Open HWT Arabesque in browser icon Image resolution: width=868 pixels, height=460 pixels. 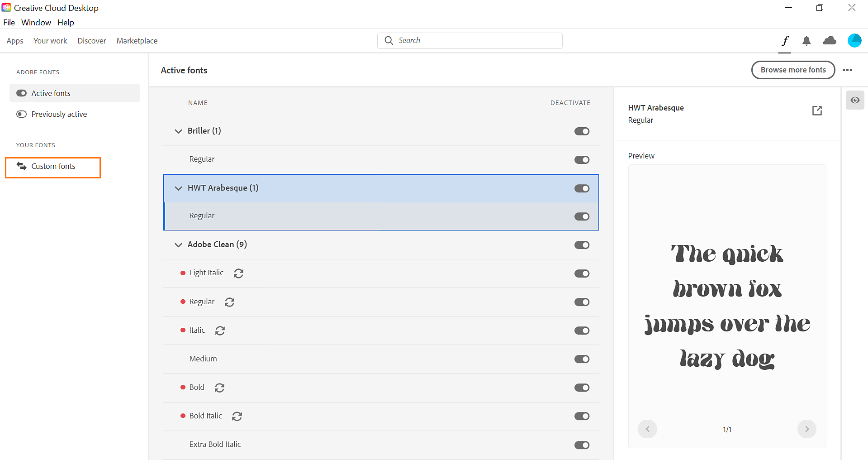click(x=817, y=110)
